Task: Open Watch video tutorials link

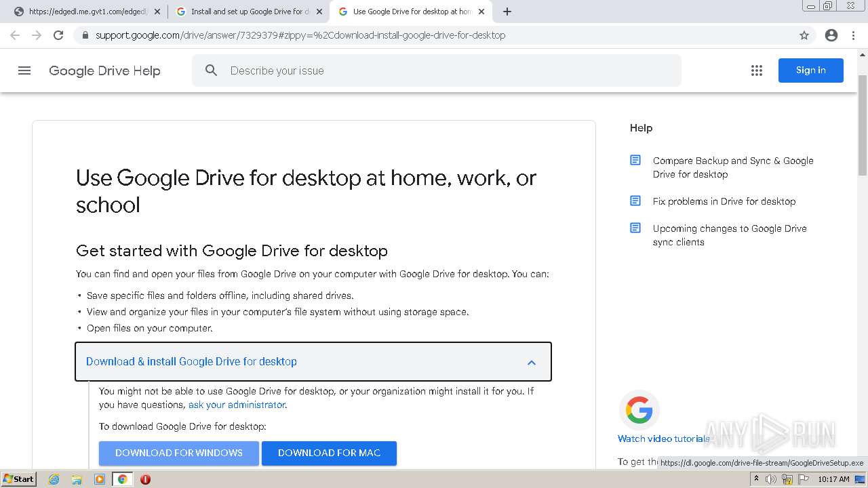Action: [x=663, y=439]
